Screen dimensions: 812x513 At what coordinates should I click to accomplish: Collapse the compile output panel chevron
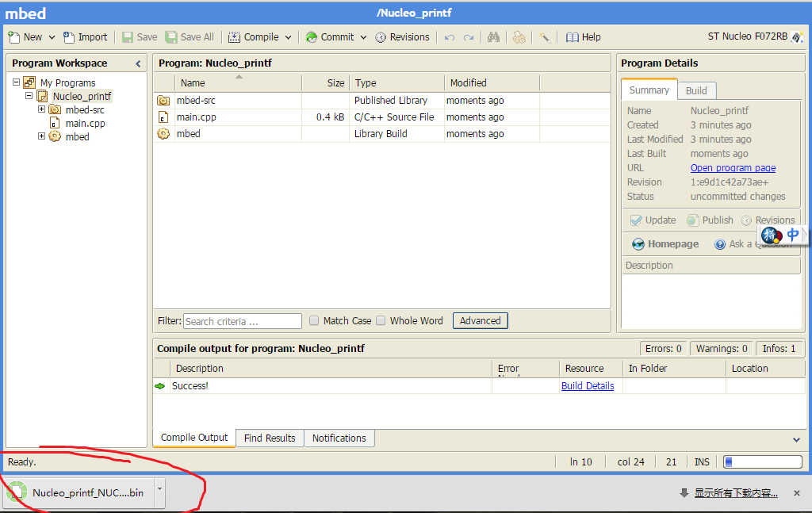[x=796, y=439]
